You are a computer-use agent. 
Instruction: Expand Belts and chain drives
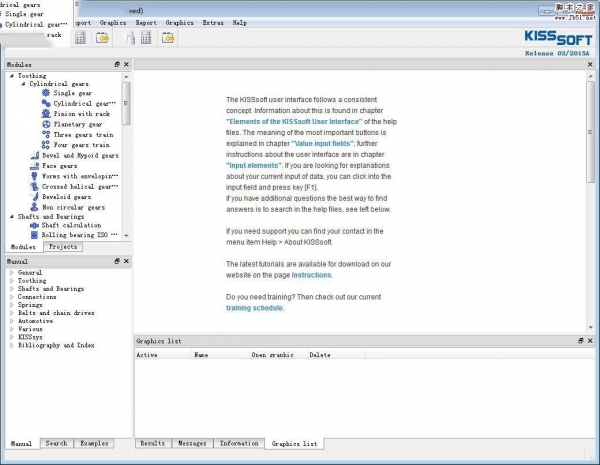click(12, 313)
